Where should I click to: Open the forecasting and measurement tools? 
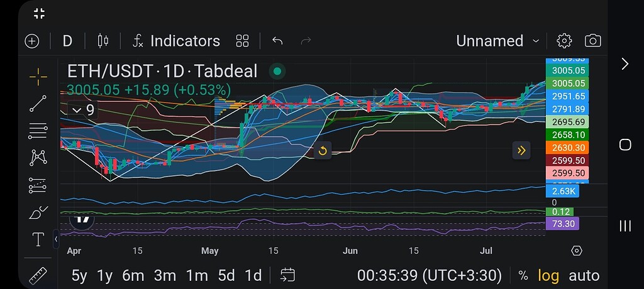pyautogui.click(x=38, y=185)
